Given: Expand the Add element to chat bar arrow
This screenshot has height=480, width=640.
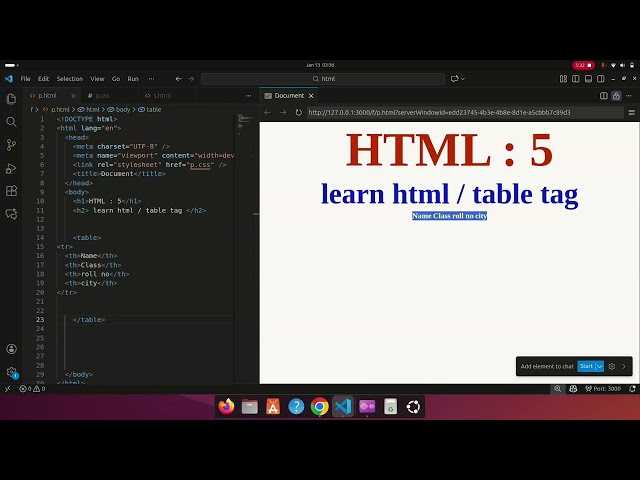Looking at the screenshot, I should pyautogui.click(x=624, y=367).
